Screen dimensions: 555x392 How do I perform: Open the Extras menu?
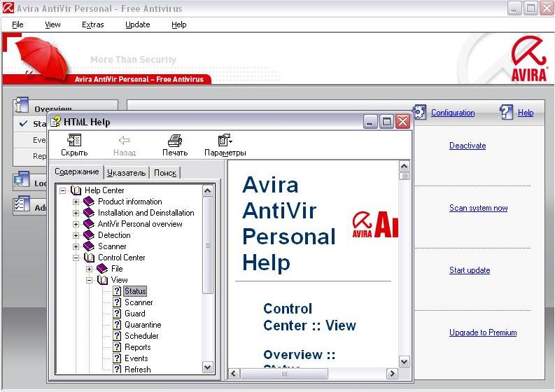pos(92,24)
